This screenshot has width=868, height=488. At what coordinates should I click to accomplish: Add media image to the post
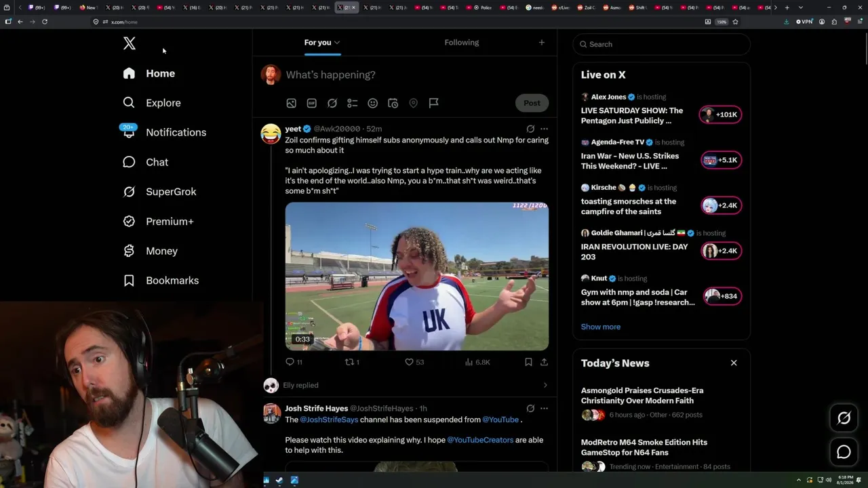coord(291,103)
